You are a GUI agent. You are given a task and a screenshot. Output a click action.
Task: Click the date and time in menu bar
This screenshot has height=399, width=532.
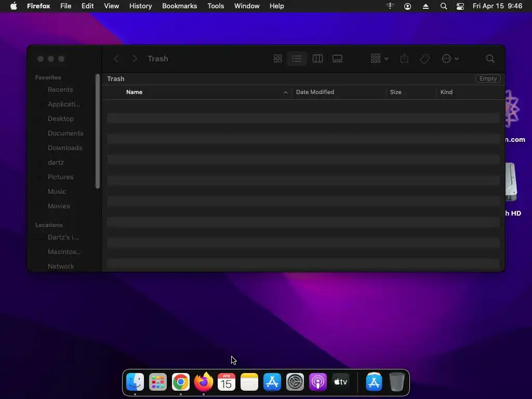click(x=497, y=6)
